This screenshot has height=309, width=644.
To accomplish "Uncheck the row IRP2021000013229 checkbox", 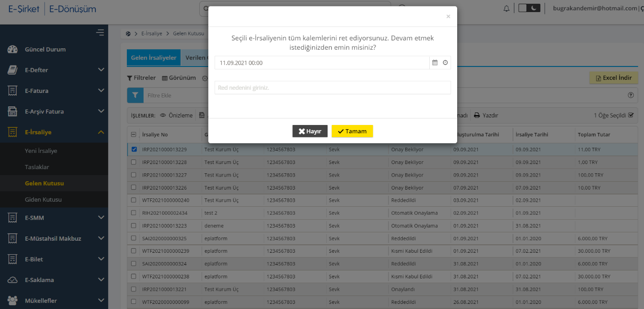I will 134,150.
